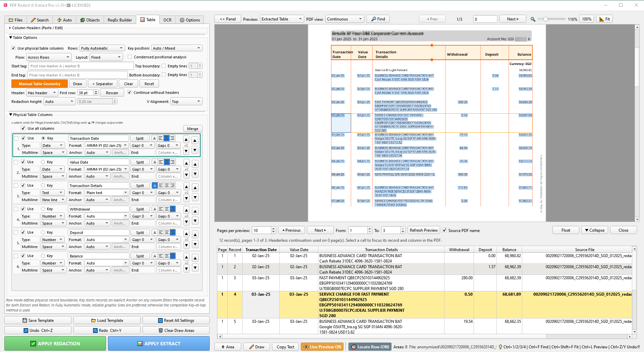The image size is (644, 352).
Task: Collapse the Table Options section
Action: 11,38
